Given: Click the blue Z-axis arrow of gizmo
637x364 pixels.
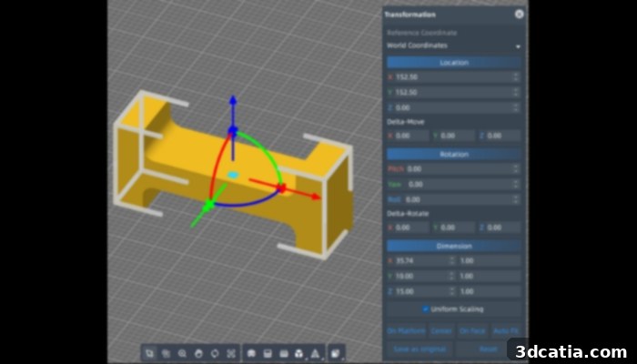Looking at the screenshot, I should (233, 102).
